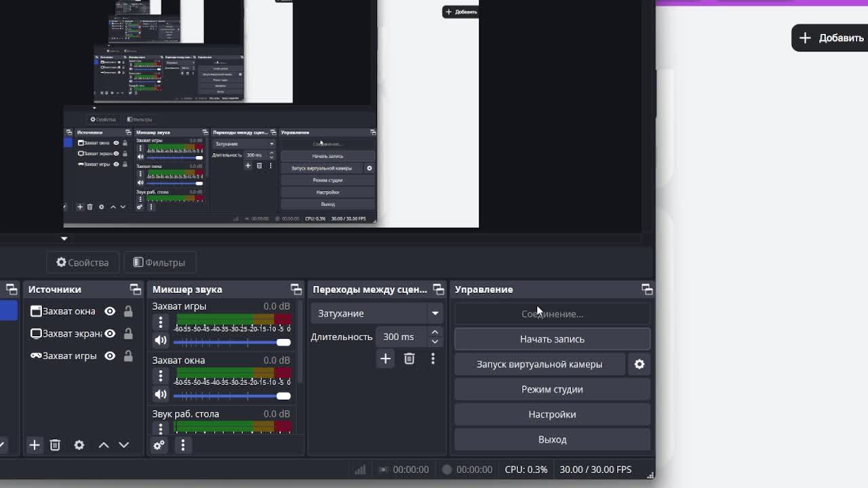Open source Свойства (properties) button
Image resolution: width=868 pixels, height=488 pixels.
point(83,262)
